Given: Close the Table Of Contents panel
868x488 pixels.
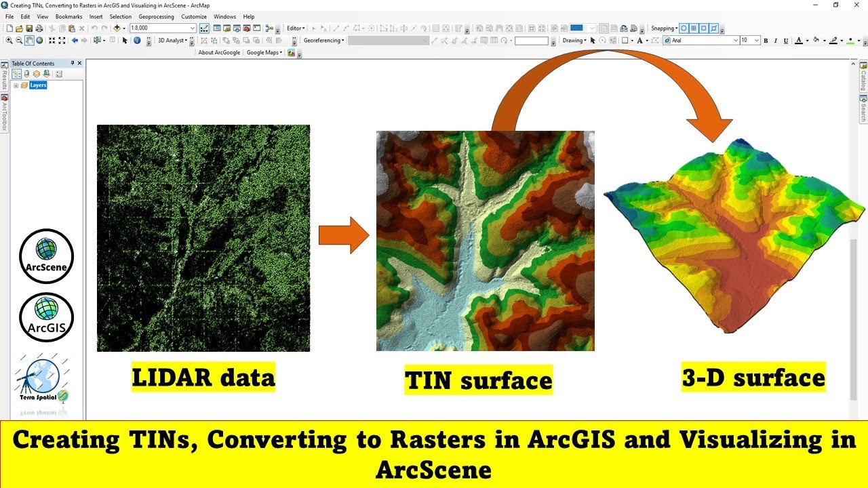Looking at the screenshot, I should pos(79,63).
